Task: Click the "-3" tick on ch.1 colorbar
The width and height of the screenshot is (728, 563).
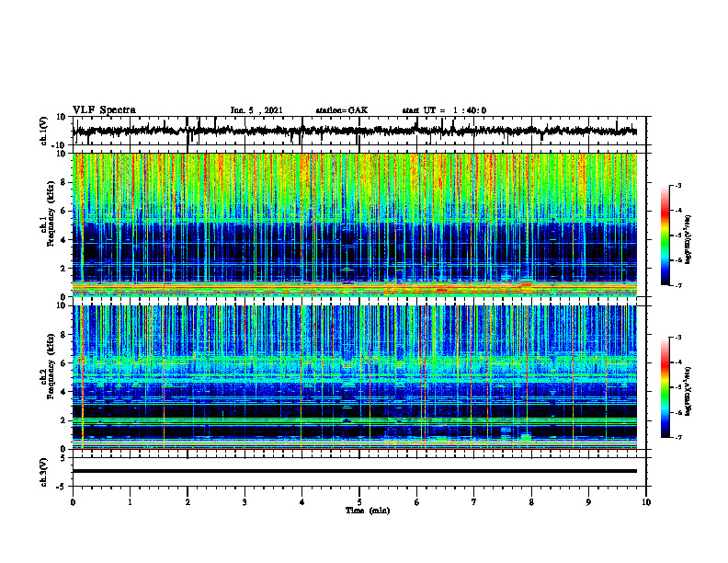Action: [678, 185]
